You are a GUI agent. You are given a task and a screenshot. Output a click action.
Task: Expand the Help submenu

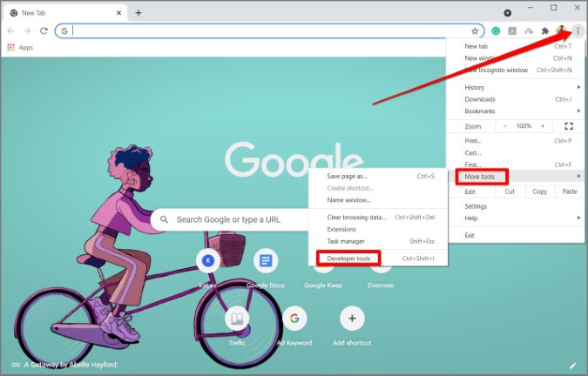[516, 218]
